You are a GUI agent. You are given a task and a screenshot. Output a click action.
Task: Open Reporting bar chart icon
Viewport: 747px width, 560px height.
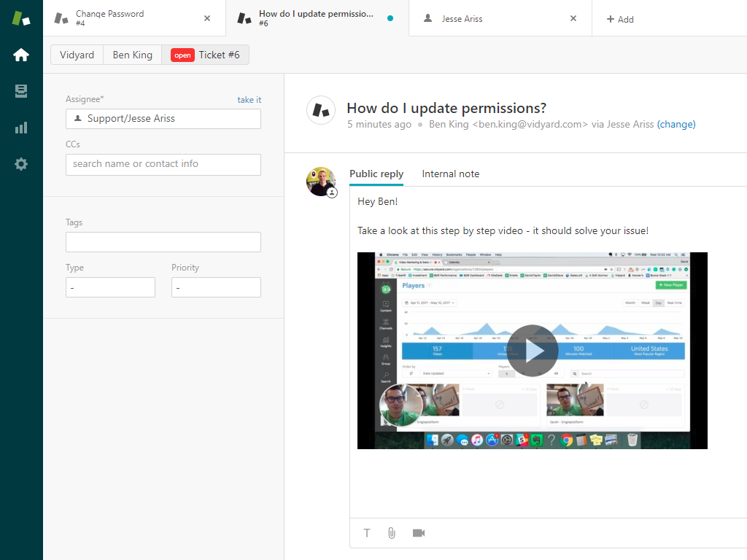click(21, 128)
